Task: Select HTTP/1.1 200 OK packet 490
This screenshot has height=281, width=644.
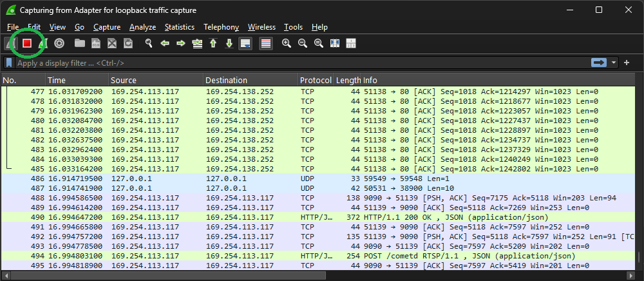Action: point(318,217)
